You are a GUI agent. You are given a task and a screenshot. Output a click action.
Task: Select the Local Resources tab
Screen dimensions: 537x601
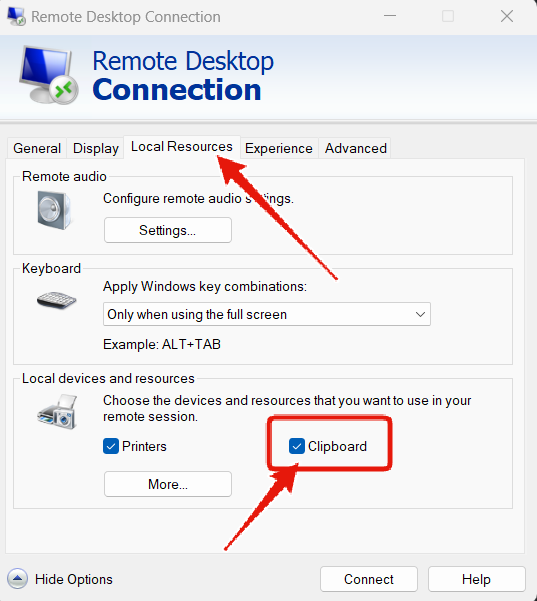(182, 146)
